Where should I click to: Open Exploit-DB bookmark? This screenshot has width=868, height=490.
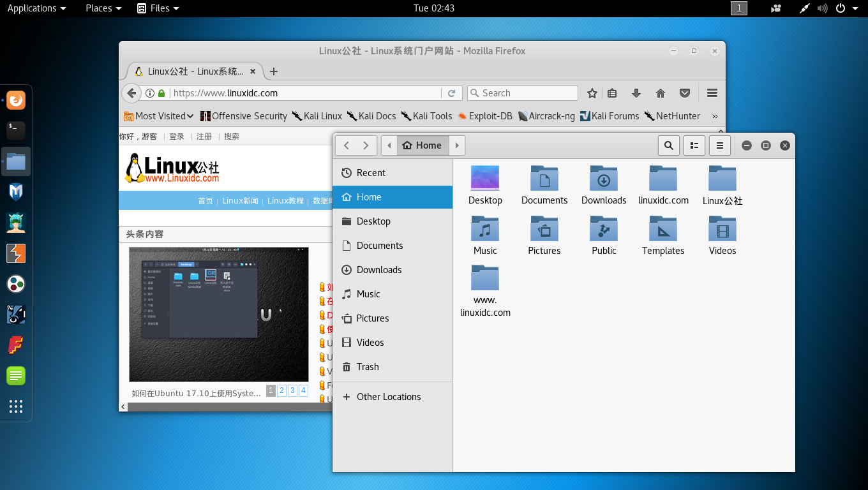pyautogui.click(x=484, y=116)
